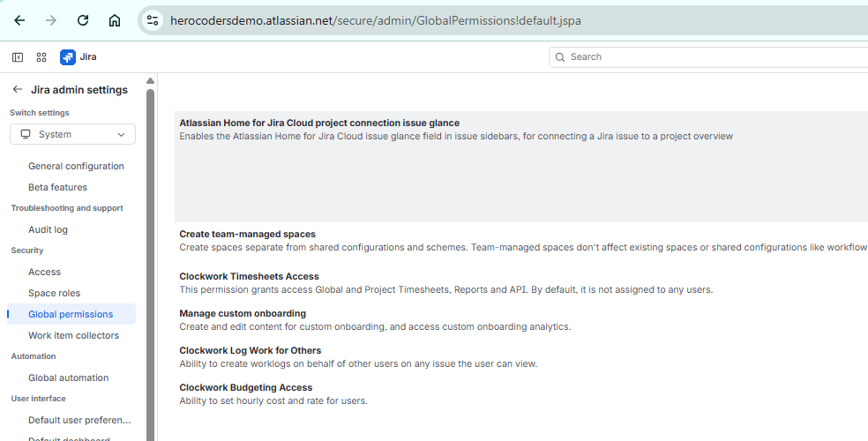Select Manage custom onboarding title

coord(243,313)
